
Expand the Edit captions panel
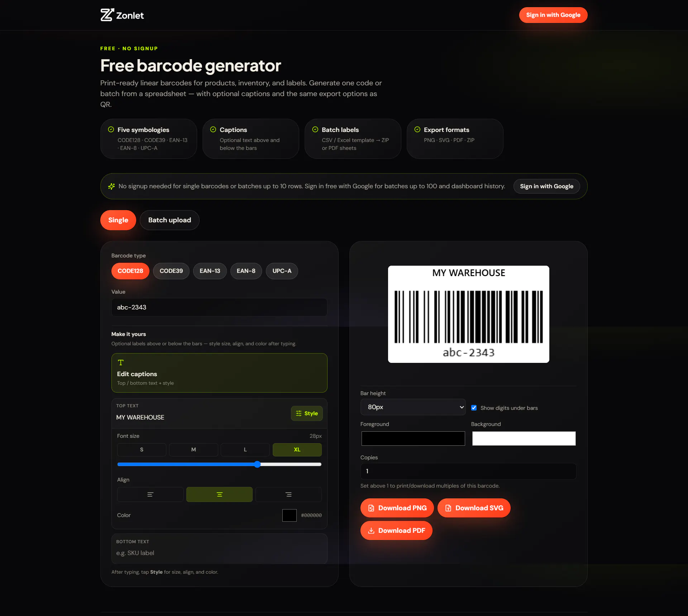[219, 373]
